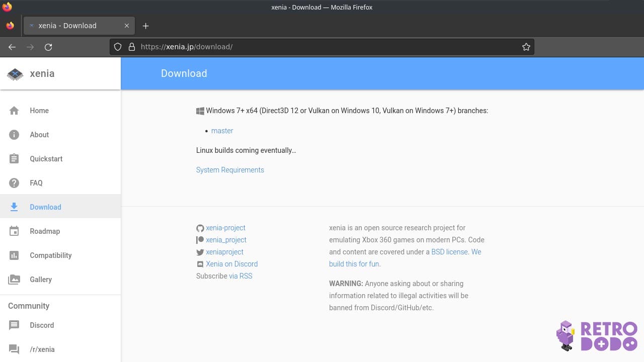This screenshot has height=362, width=644.
Task: Click the Quickstart clipboard icon
Action: coord(14,159)
